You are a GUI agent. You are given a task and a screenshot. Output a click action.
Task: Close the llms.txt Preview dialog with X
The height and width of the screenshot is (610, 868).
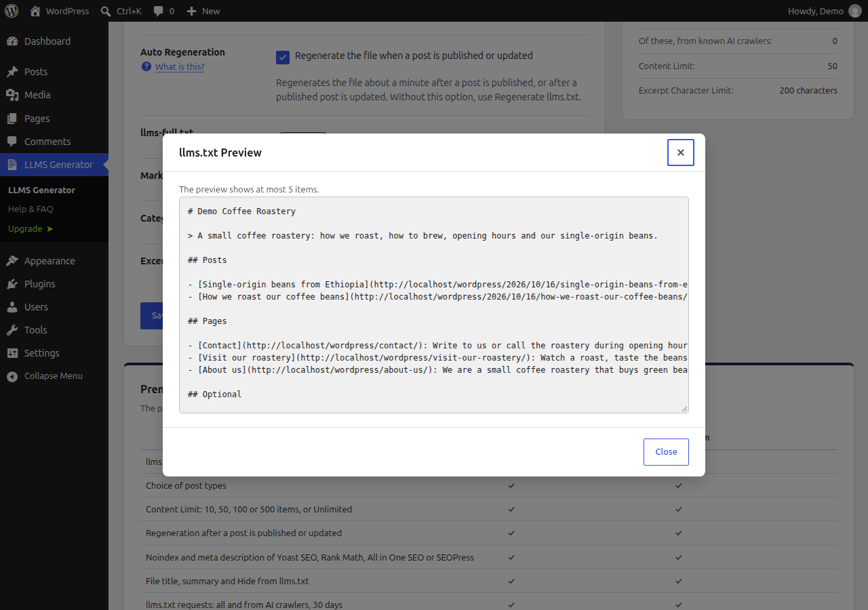click(x=681, y=152)
